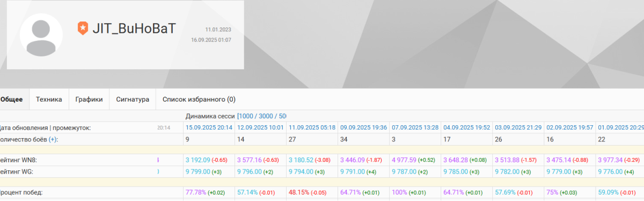
Task: Select session date 03.09.2025 21:29
Action: coord(518,127)
